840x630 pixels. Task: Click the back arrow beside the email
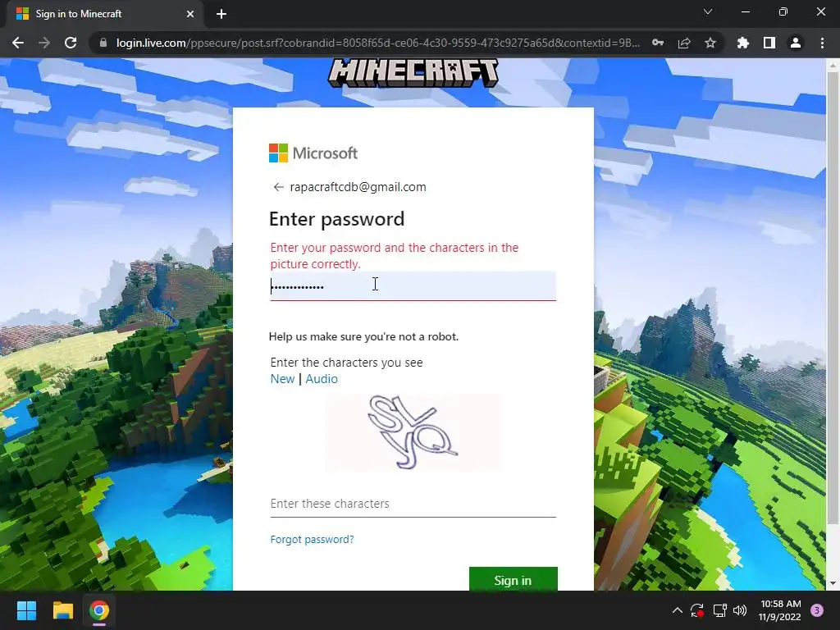pos(278,187)
